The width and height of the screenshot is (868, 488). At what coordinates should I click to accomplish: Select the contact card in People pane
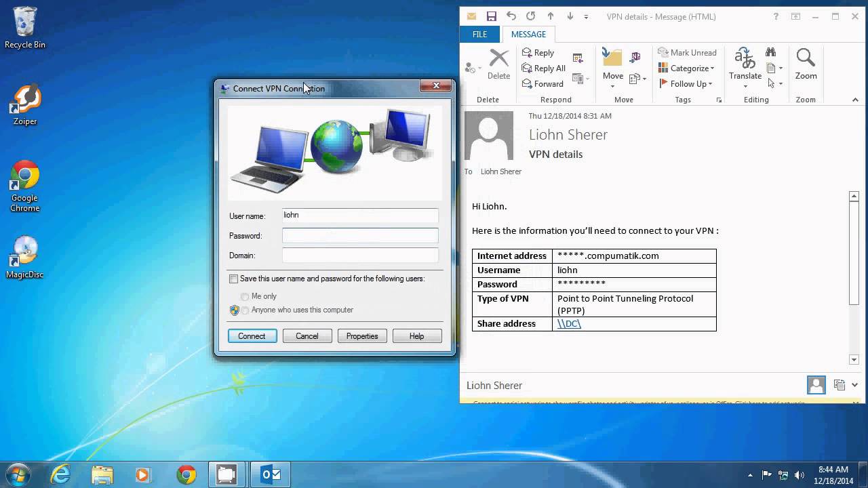click(x=816, y=385)
